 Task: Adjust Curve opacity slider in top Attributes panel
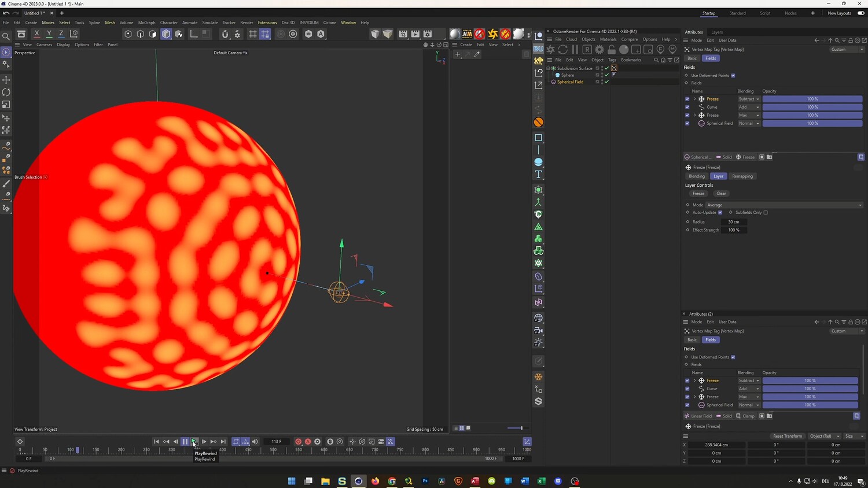click(x=812, y=107)
